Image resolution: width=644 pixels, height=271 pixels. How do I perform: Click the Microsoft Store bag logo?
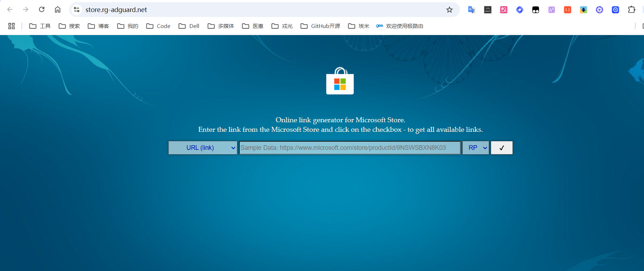click(340, 81)
